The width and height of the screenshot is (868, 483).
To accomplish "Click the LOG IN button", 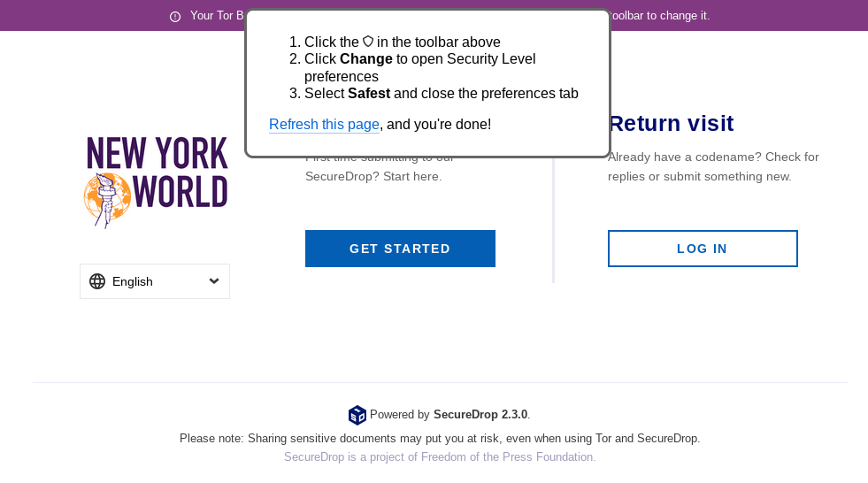I will [703, 249].
